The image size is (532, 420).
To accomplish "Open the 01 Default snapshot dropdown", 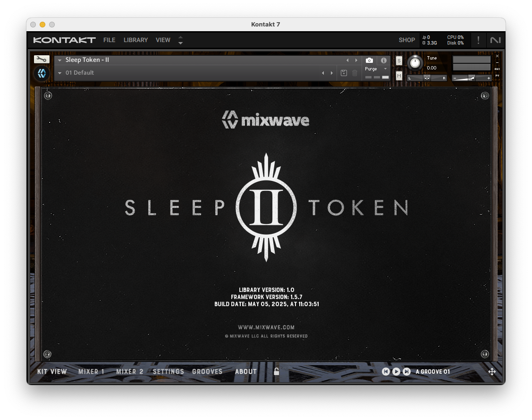I will 59,73.
